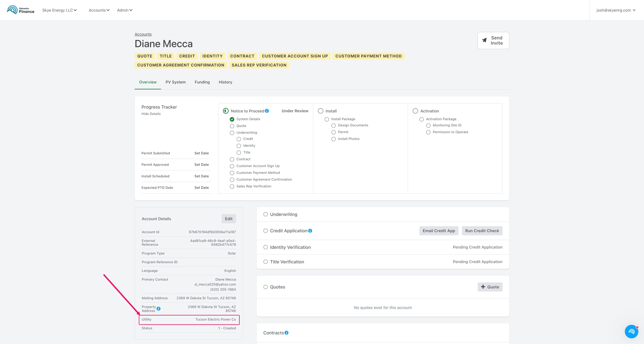Switch to the Overview tab
The image size is (644, 344).
148,82
